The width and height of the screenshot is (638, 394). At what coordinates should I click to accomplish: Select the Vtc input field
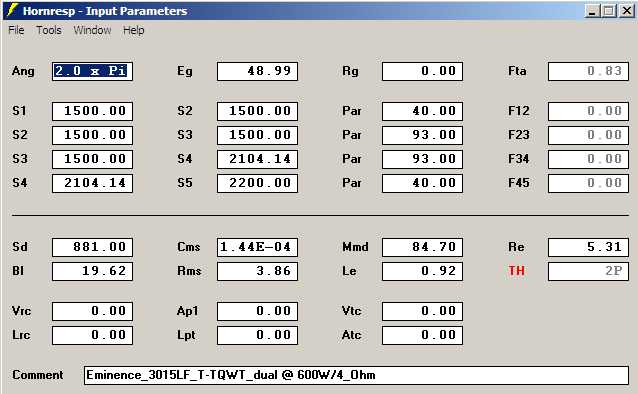[422, 311]
